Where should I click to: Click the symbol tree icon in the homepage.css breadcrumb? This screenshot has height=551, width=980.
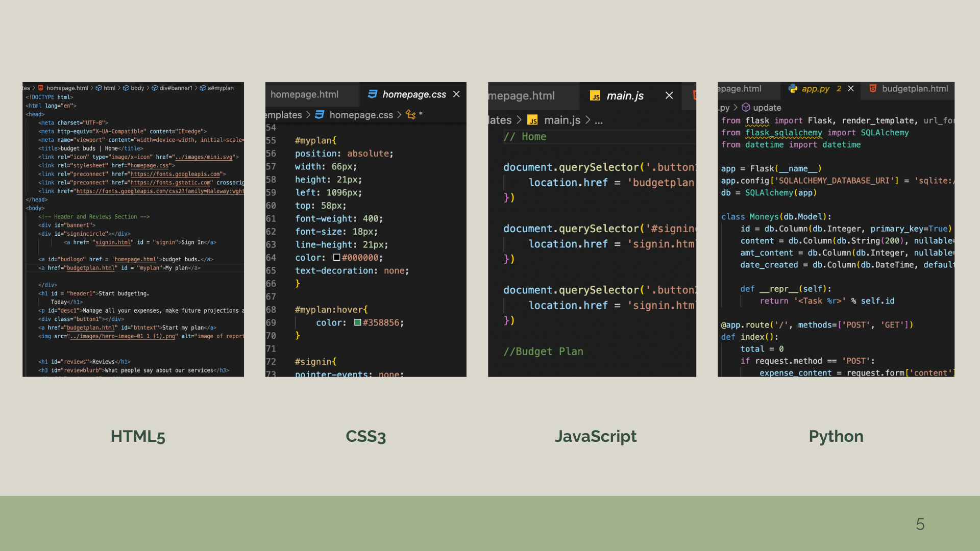coord(410,115)
